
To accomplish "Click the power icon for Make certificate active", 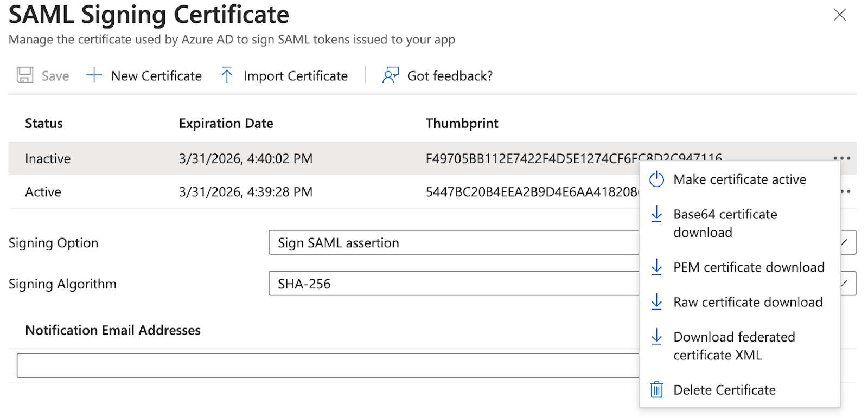I will pyautogui.click(x=656, y=179).
